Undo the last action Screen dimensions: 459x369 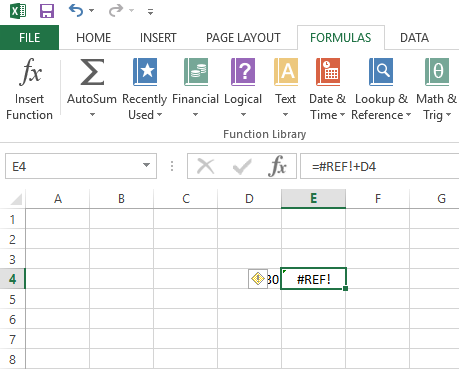coord(76,11)
